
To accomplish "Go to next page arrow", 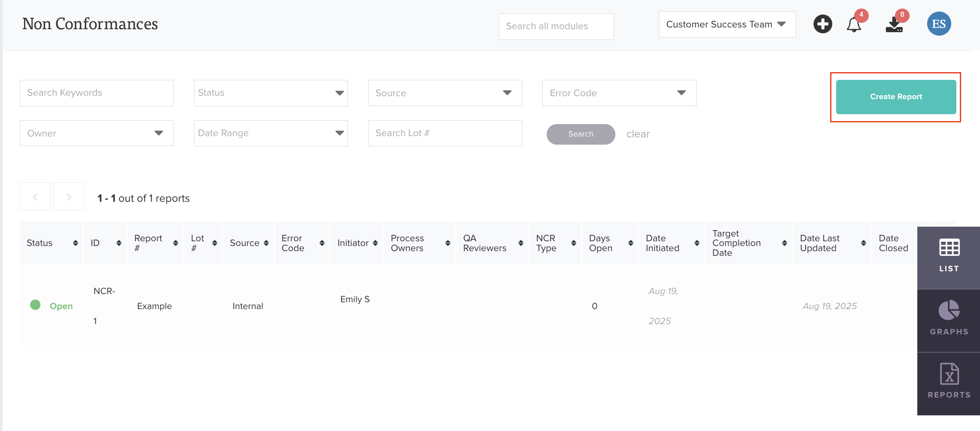I will point(69,197).
